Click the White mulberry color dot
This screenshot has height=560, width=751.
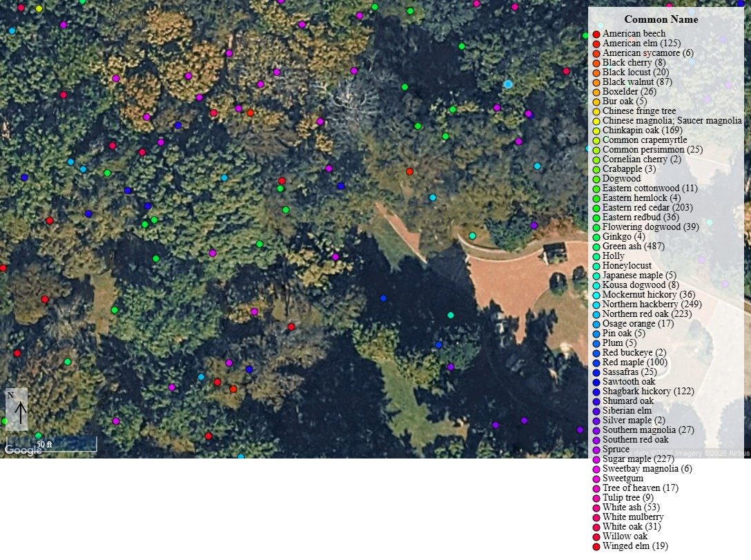tap(596, 517)
